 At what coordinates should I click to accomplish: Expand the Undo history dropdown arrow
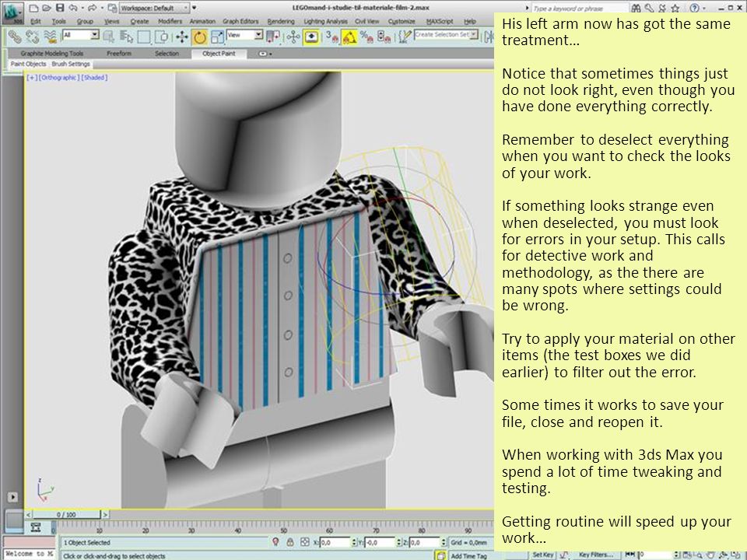[x=82, y=8]
